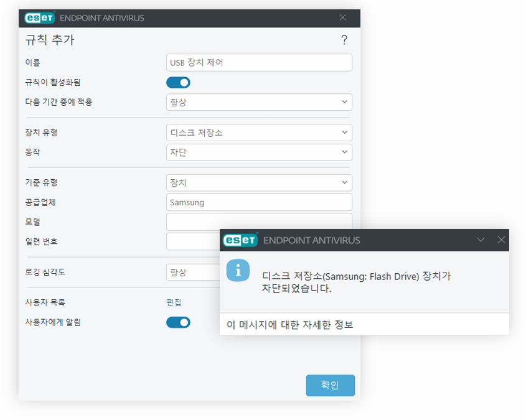
Task: Click the 편집 link for 사용자 목록
Action: pyautogui.click(x=174, y=302)
